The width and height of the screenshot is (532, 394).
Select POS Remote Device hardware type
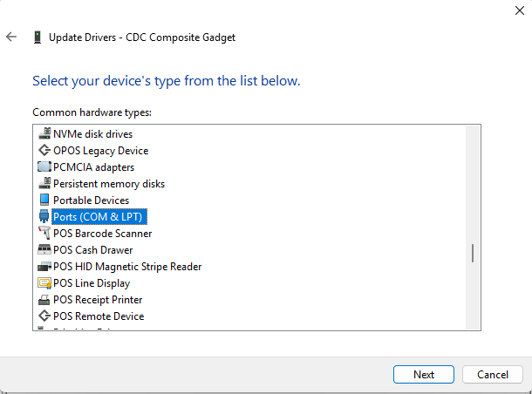point(99,316)
